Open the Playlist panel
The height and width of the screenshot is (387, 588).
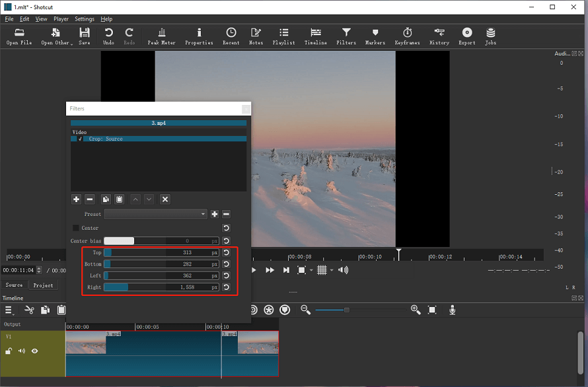(x=284, y=36)
